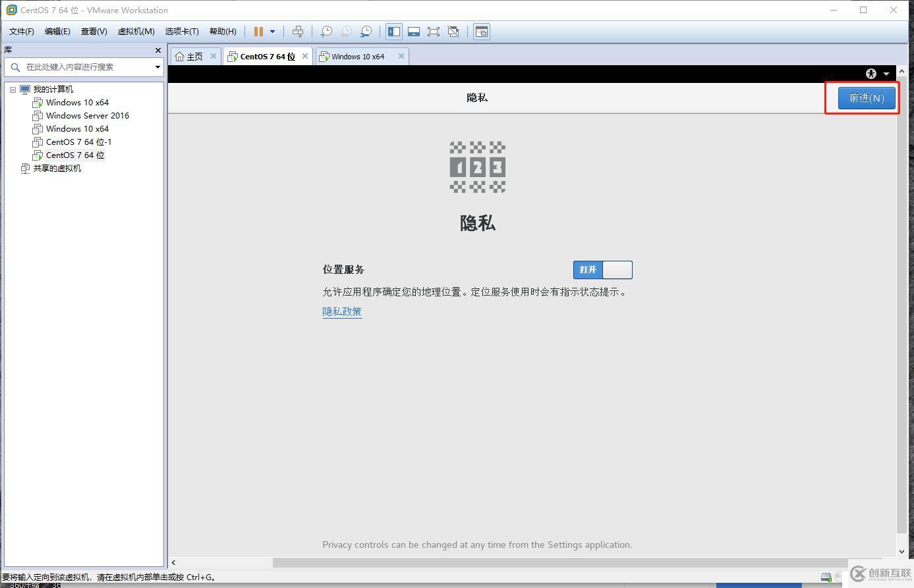Toggle the 位置服务 switch off

(603, 269)
